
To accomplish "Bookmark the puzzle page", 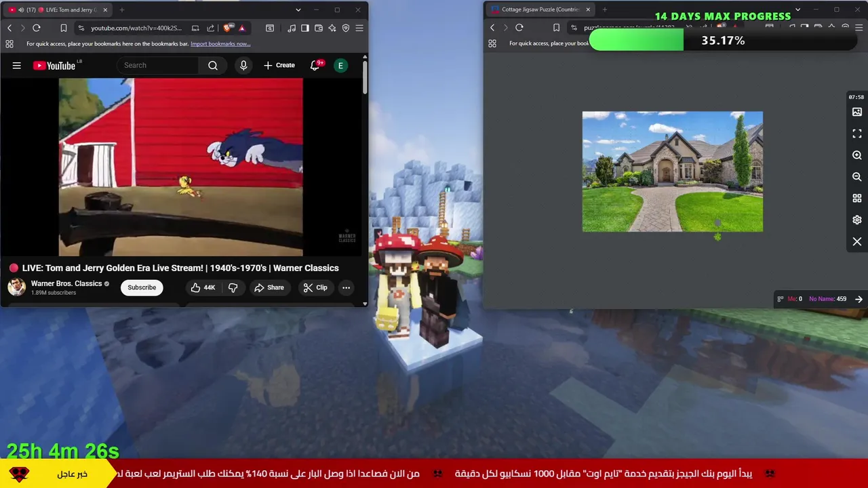I will point(556,28).
